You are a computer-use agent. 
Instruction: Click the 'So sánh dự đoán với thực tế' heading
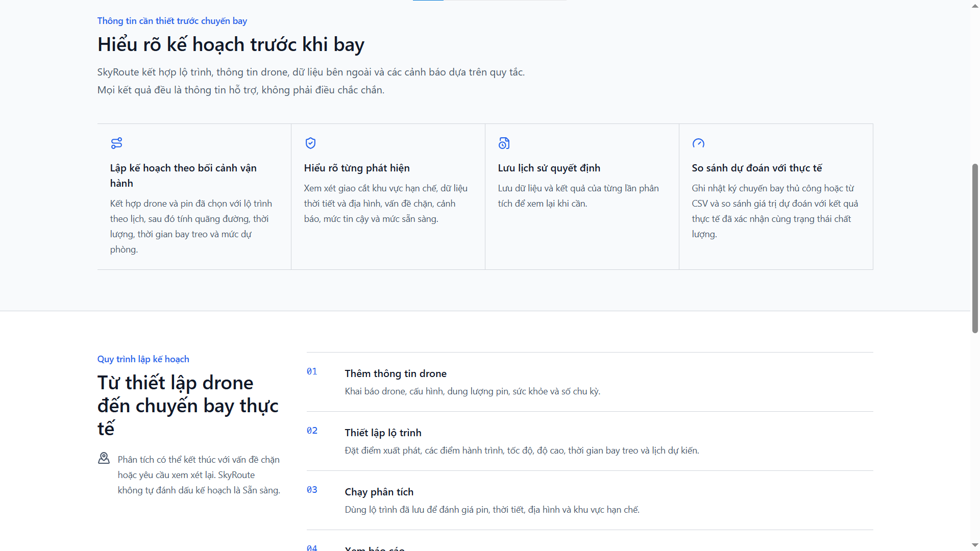pos(757,168)
